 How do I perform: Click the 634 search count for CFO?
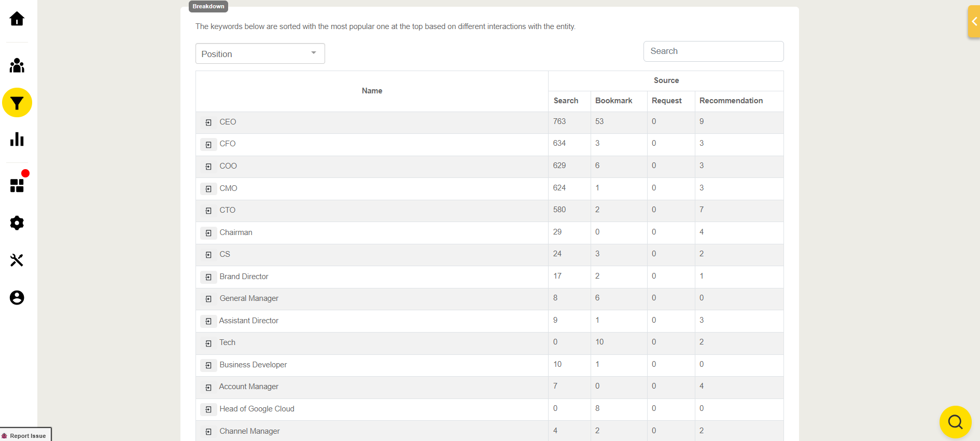[x=559, y=143]
